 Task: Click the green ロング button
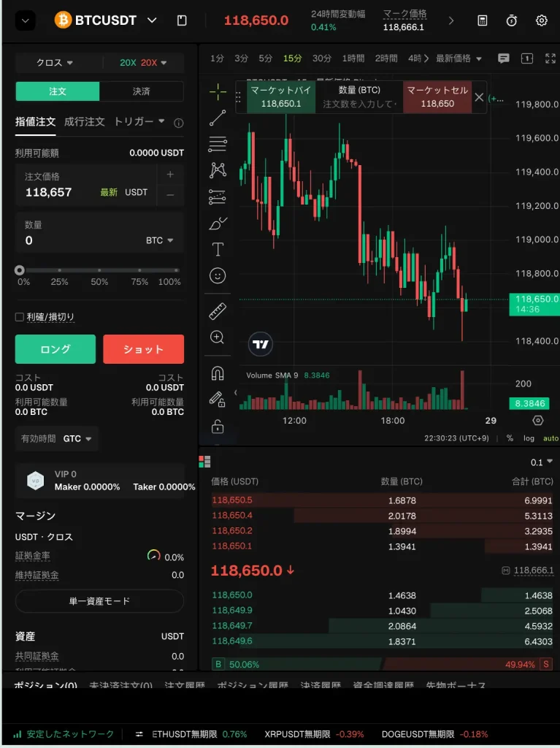(x=55, y=349)
